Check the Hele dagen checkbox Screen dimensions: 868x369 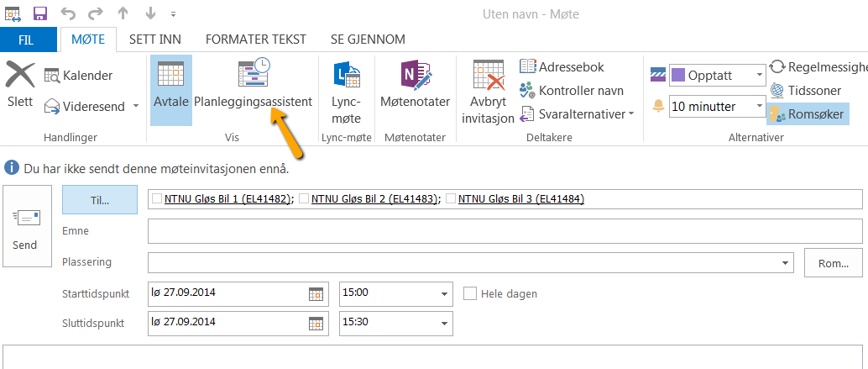coord(470,293)
